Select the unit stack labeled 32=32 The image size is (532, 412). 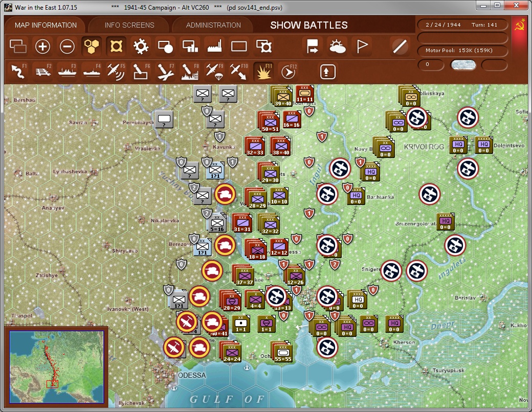tap(270, 224)
